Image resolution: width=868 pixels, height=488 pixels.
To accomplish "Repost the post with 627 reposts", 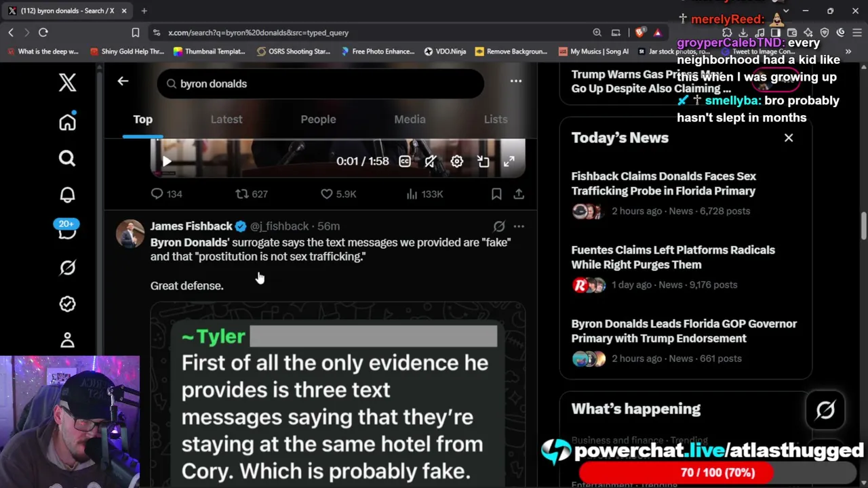I will (x=251, y=194).
